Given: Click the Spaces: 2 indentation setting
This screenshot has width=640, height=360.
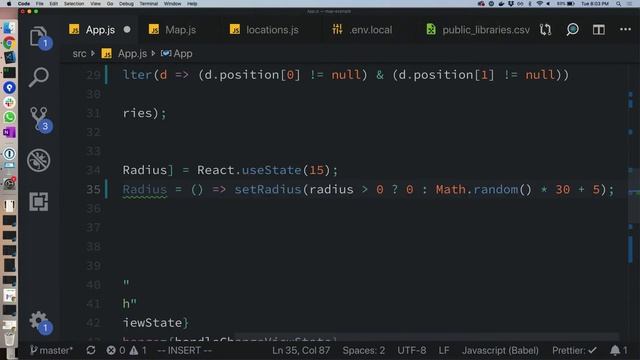Looking at the screenshot, I should (x=364, y=350).
